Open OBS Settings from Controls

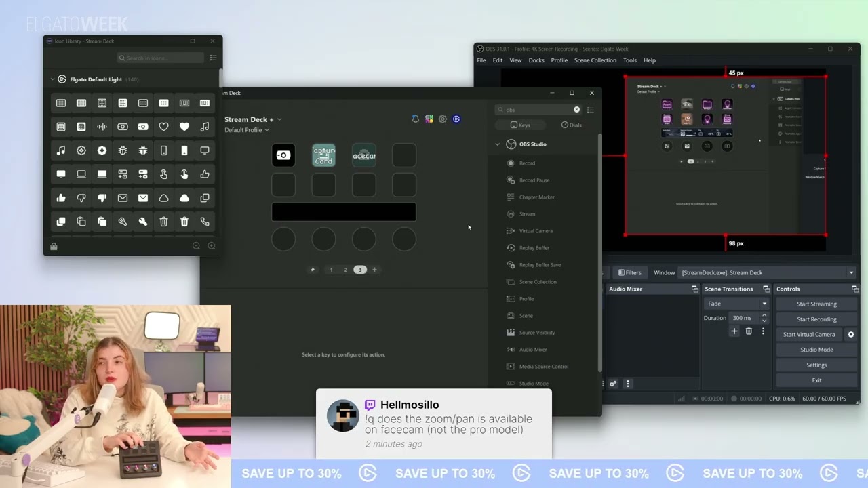click(x=816, y=365)
